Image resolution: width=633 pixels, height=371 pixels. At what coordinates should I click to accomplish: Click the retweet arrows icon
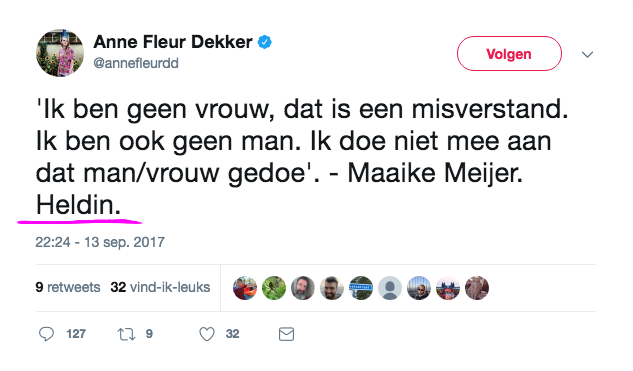[126, 334]
